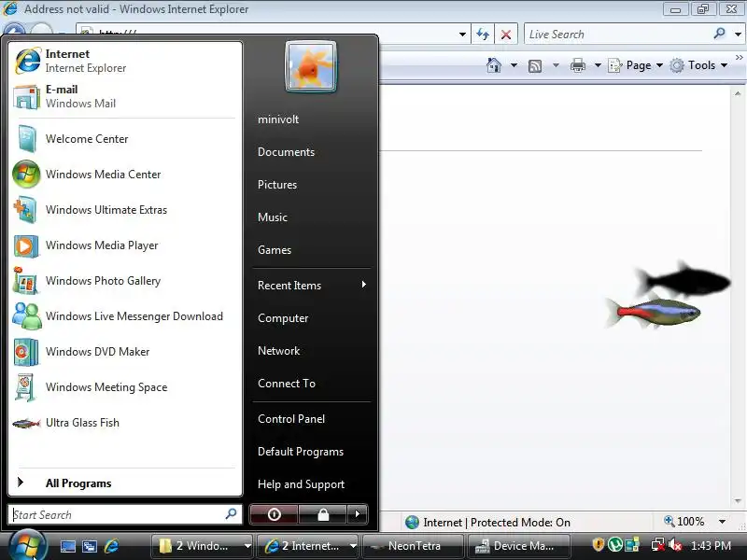Screen dimensions: 747x560
Task: Open Internet Explorer from the Start menu
Action: coord(125,61)
